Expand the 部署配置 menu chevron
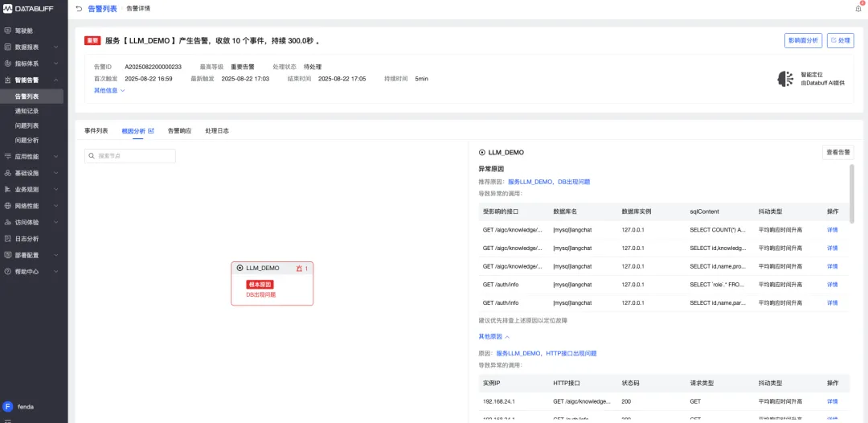The width and height of the screenshot is (868, 423). coord(57,255)
